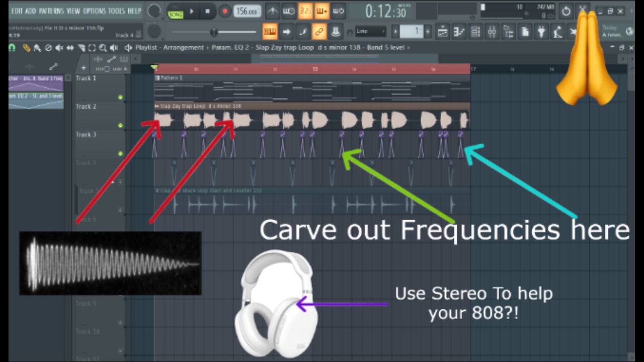Open the plugin picker plug icon

coord(541,32)
